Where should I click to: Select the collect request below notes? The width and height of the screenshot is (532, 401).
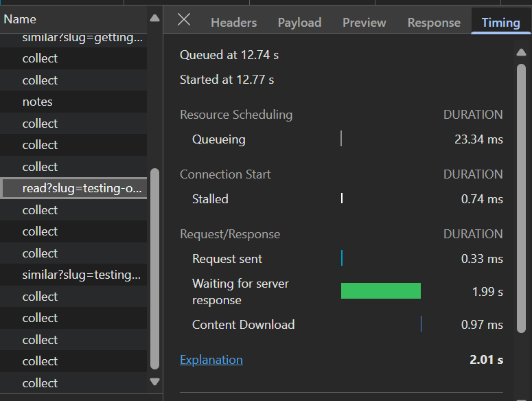tap(40, 124)
